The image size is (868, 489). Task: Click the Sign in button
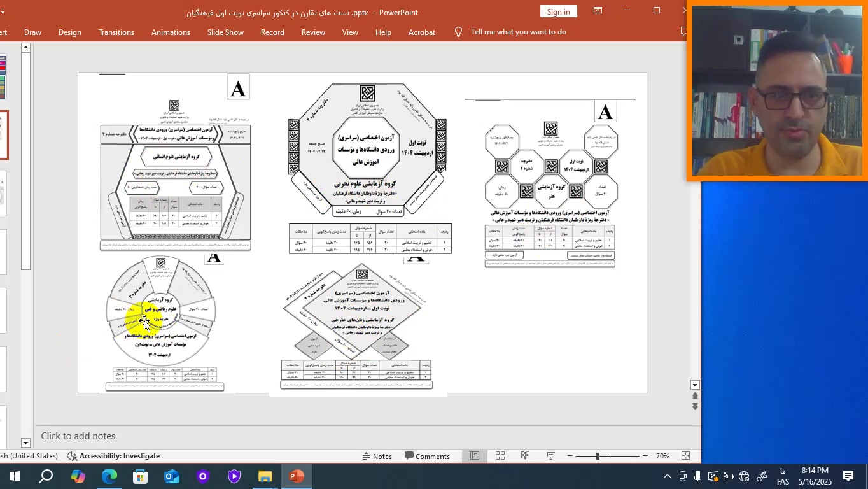559,11
